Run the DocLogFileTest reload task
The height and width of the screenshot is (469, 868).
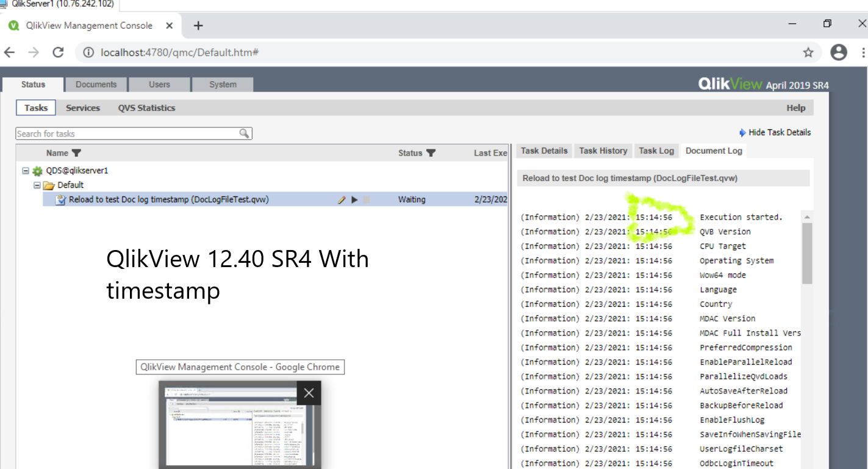(x=354, y=199)
